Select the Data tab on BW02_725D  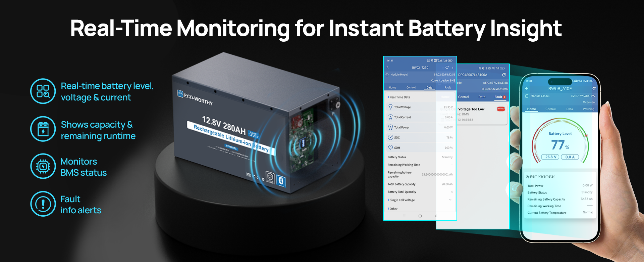pyautogui.click(x=429, y=87)
